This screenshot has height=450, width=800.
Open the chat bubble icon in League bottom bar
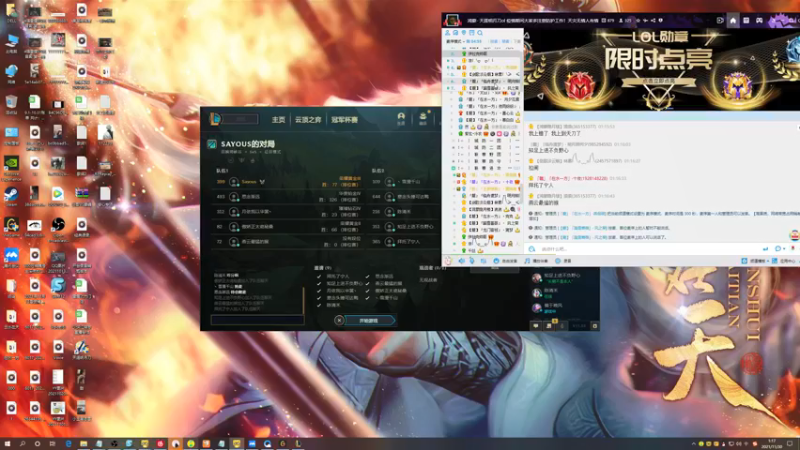pyautogui.click(x=536, y=326)
